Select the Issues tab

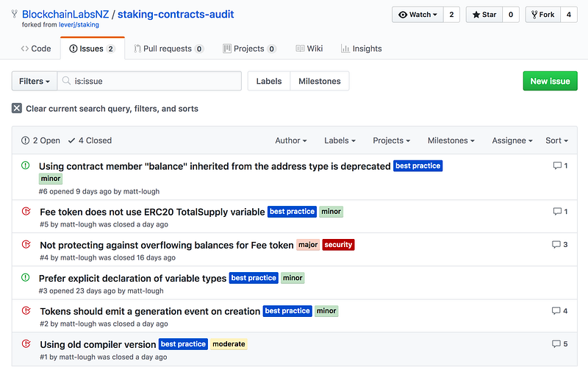coord(93,49)
